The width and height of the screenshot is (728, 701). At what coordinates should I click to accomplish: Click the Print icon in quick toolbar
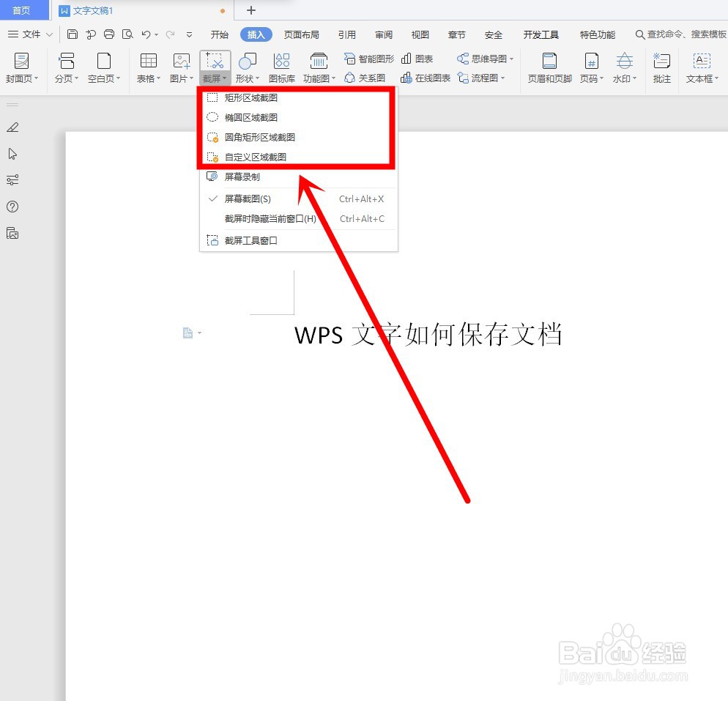point(109,34)
